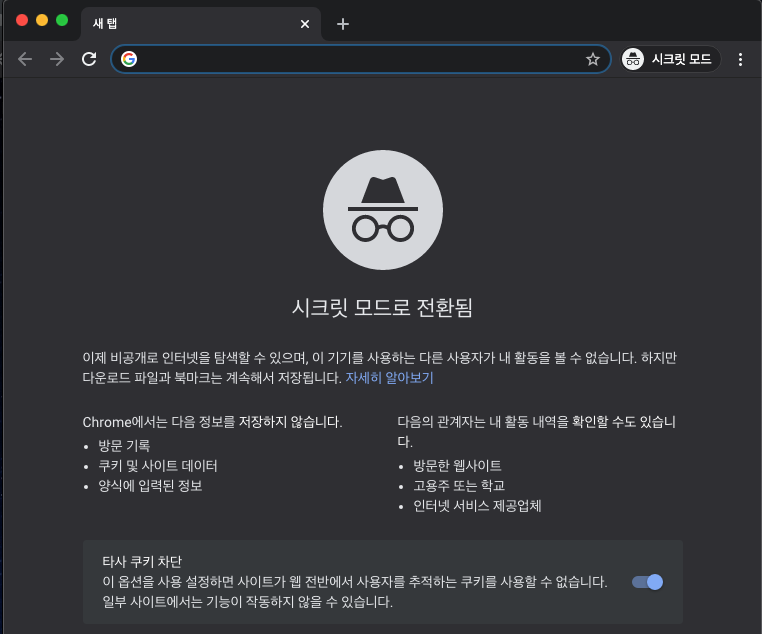Bookmark this page with the star icon

[592, 59]
